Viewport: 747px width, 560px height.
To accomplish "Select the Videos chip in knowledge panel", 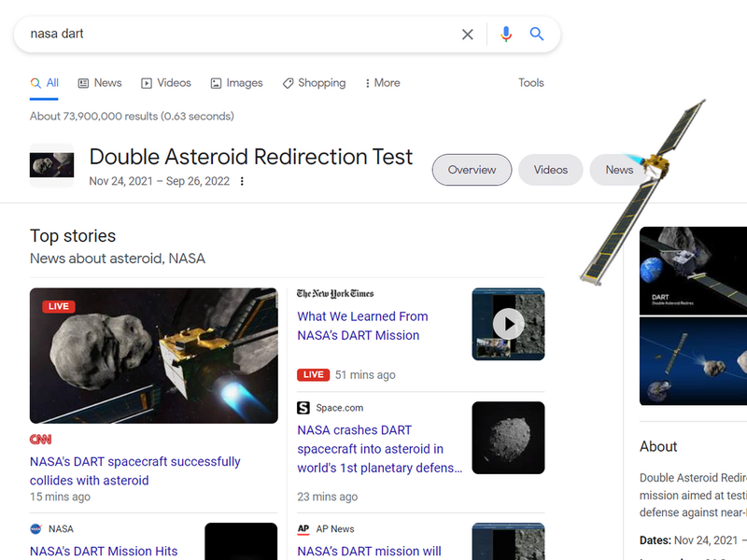I will [551, 170].
